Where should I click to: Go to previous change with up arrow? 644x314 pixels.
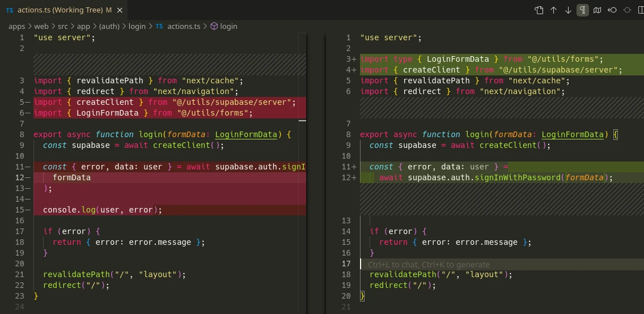554,10
